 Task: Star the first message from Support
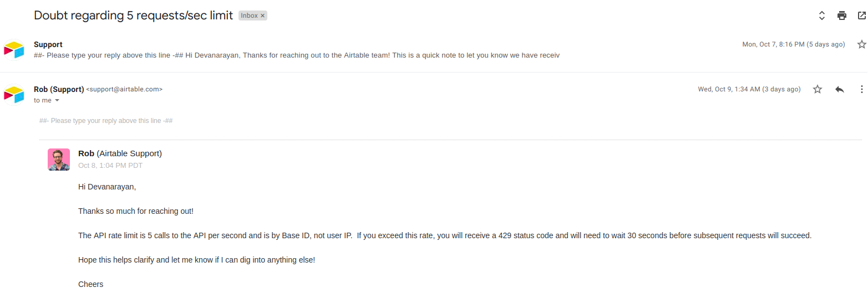pos(861,44)
